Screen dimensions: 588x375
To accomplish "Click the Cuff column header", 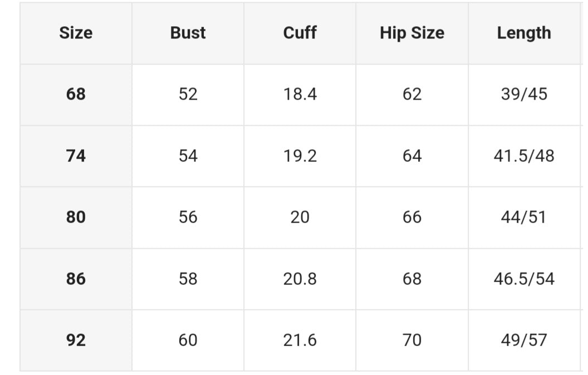I will pyautogui.click(x=300, y=33).
